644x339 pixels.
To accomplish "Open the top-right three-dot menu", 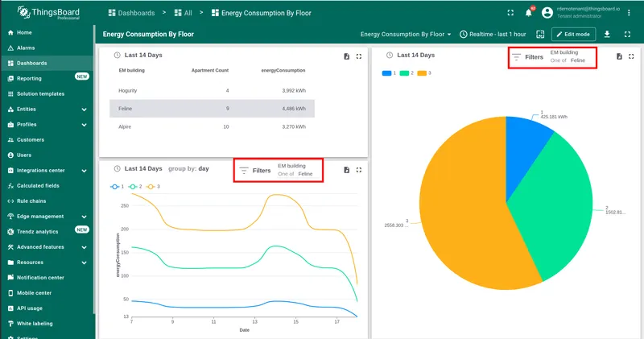I will coord(629,13).
